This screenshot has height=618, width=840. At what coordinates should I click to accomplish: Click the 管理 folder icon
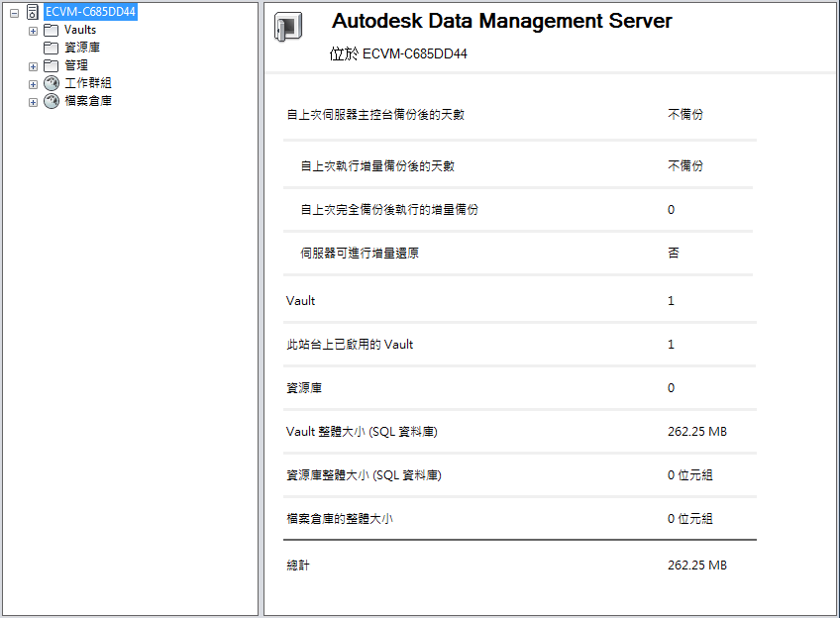pyautogui.click(x=52, y=65)
